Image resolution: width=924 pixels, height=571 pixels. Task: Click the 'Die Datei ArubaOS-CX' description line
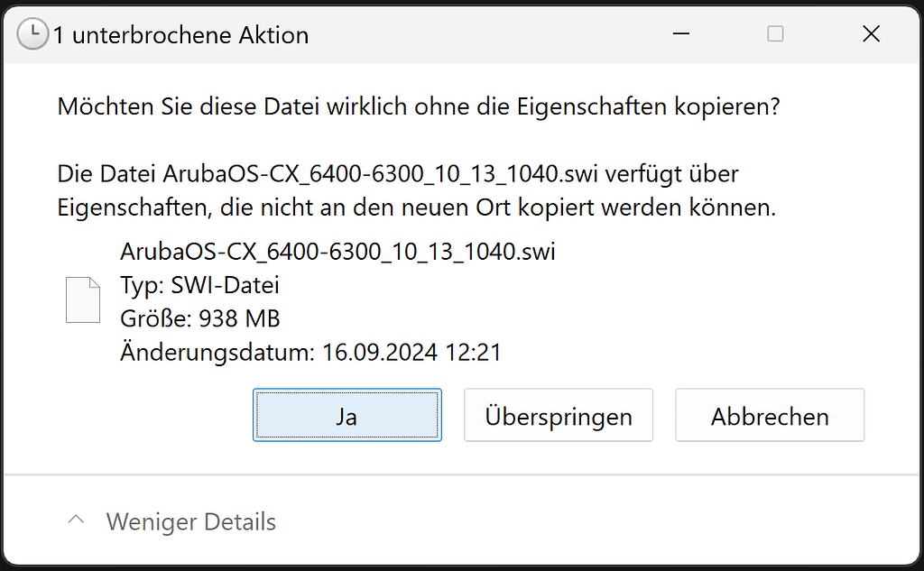point(398,174)
